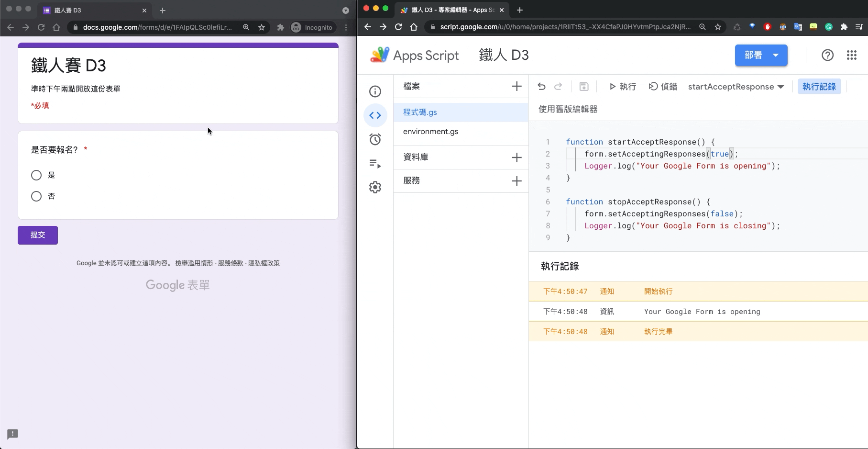Click the Apps Script logo
Viewport: 868px width, 449px height.
click(414, 55)
